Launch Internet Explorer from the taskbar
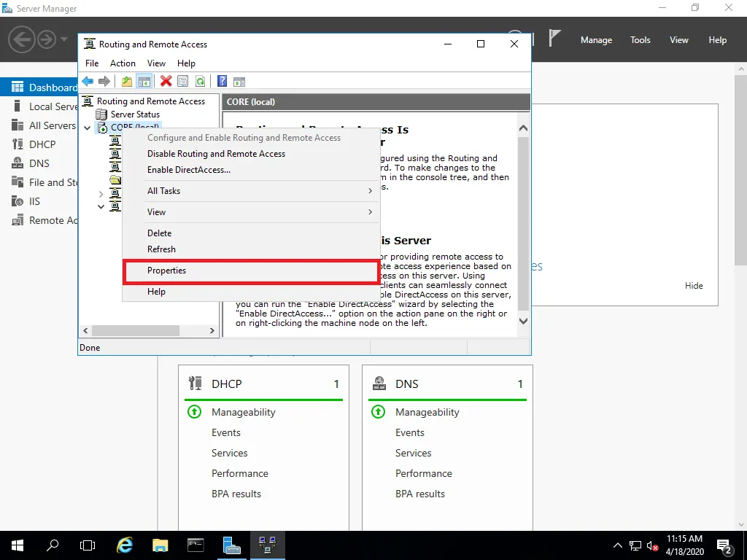 tap(124, 545)
